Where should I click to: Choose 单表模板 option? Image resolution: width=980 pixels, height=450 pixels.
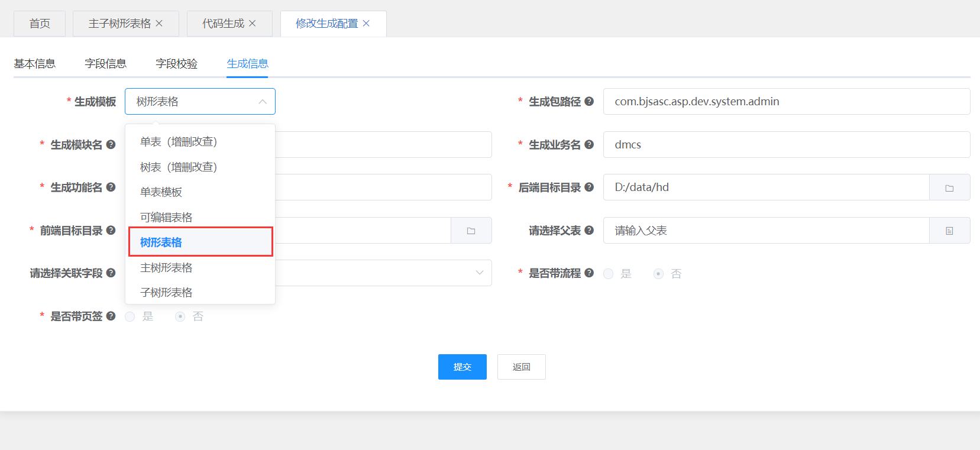pos(200,192)
